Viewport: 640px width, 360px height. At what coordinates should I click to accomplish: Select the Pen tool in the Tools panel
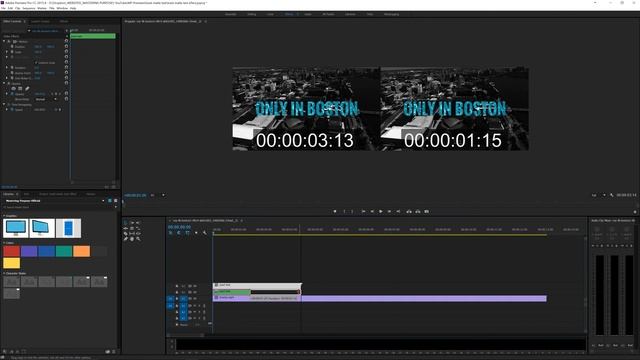click(125, 239)
